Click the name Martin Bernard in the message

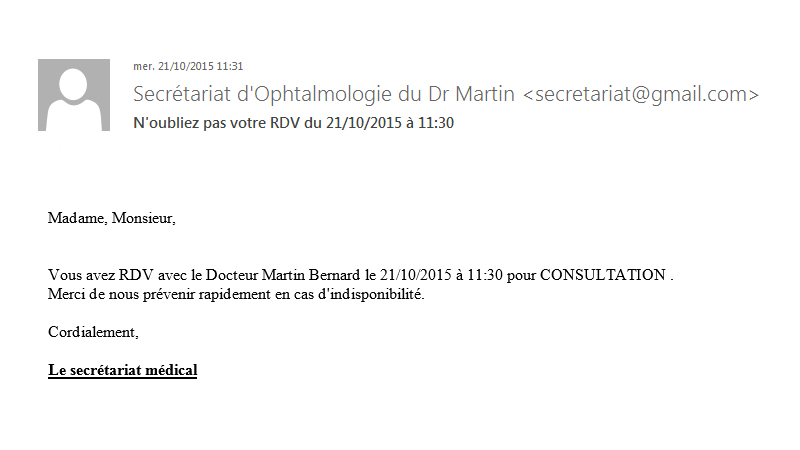click(x=311, y=275)
